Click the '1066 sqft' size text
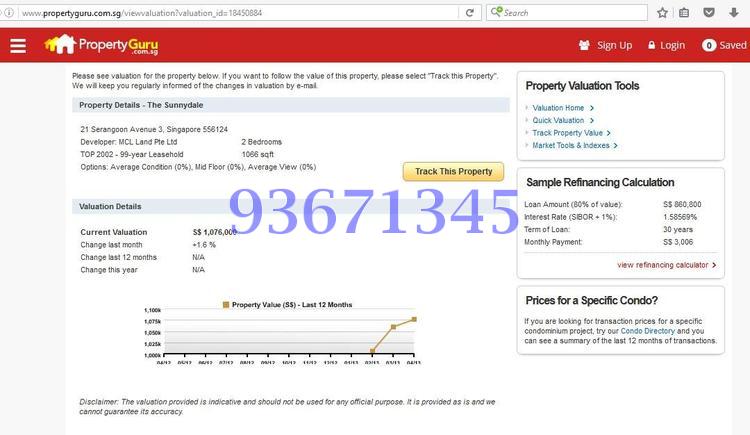 click(x=258, y=154)
